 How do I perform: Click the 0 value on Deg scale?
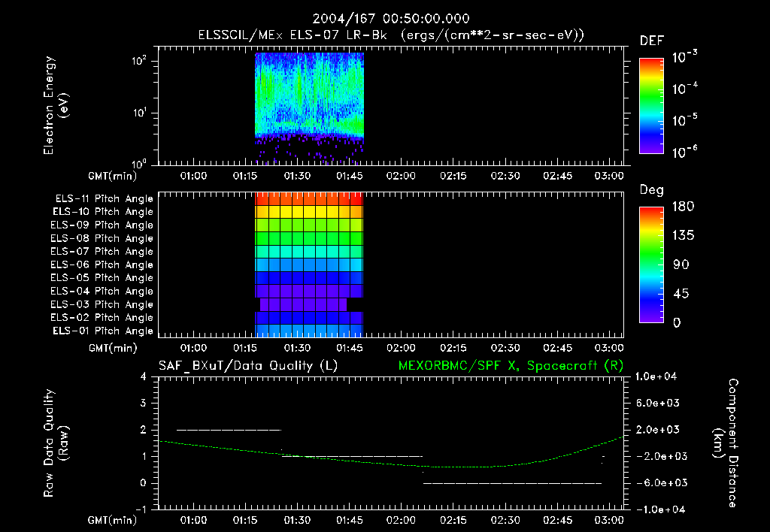tap(677, 322)
